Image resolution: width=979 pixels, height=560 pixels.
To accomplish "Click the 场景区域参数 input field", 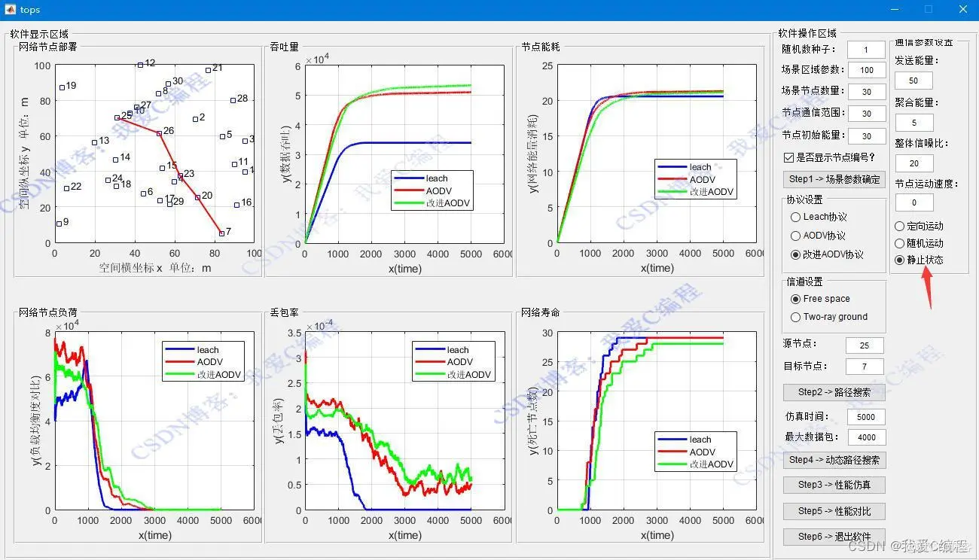I will [866, 70].
